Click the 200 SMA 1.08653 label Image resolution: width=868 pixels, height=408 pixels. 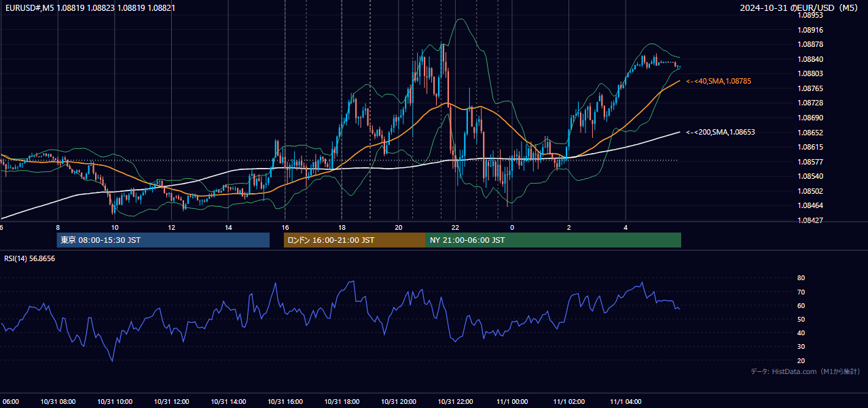coord(721,132)
